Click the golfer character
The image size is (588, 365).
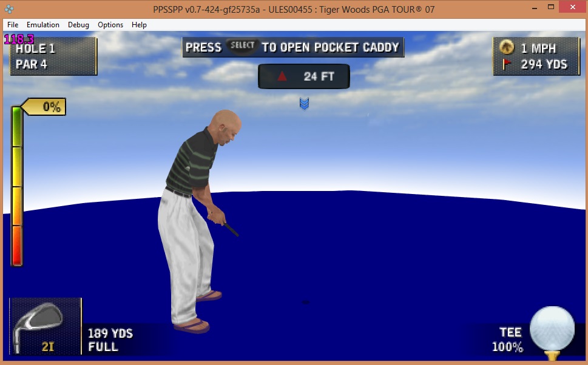coord(199,221)
